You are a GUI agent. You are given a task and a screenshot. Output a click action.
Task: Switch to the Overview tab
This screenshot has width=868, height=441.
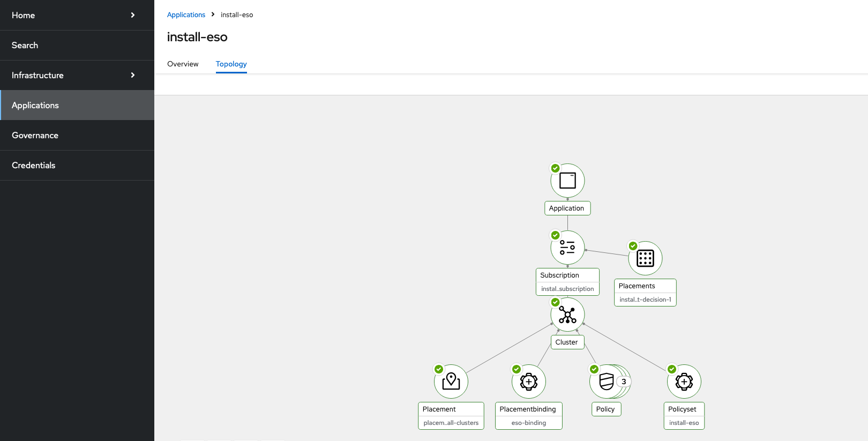click(183, 64)
